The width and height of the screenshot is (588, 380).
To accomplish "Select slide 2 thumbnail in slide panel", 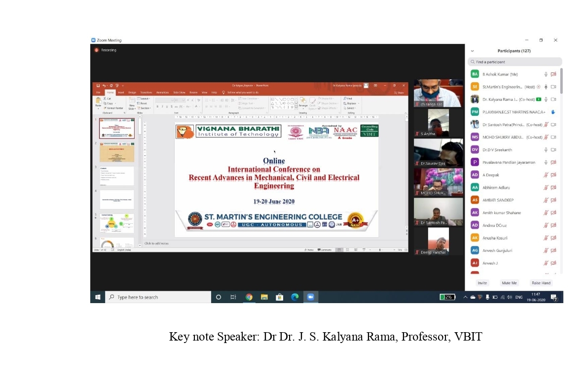I will [116, 152].
